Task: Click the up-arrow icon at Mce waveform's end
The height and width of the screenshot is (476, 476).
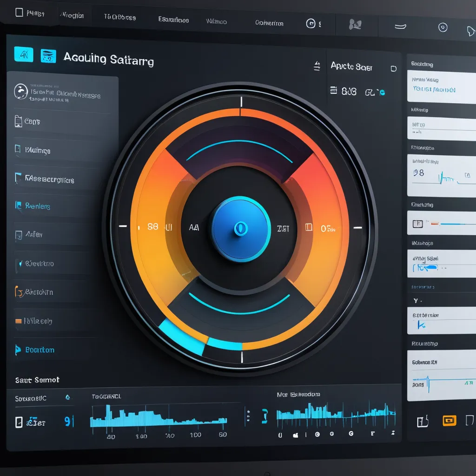Action: click(x=393, y=433)
